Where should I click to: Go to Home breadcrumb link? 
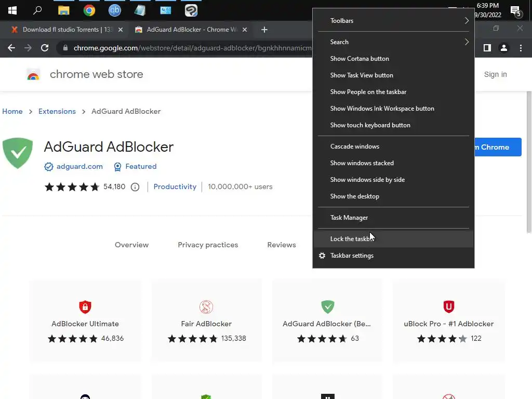12,111
